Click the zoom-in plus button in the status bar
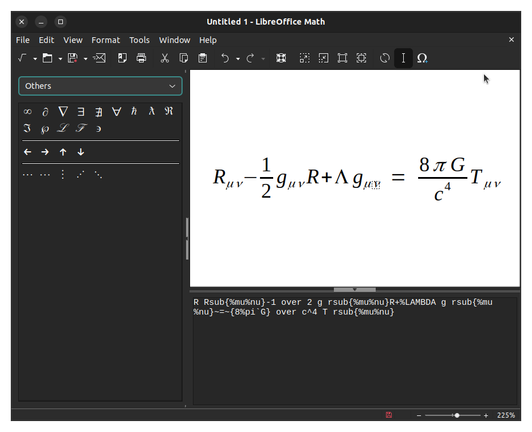Image resolution: width=532 pixels, height=432 pixels. pos(486,415)
